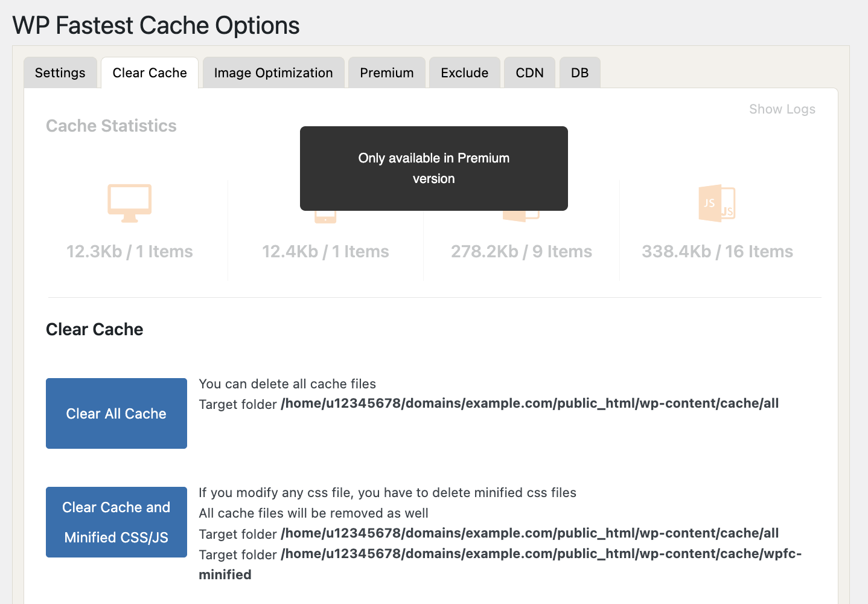The image size is (868, 604).
Task: Click the 12.3Kb / 1 Items statistic
Action: coord(129,251)
